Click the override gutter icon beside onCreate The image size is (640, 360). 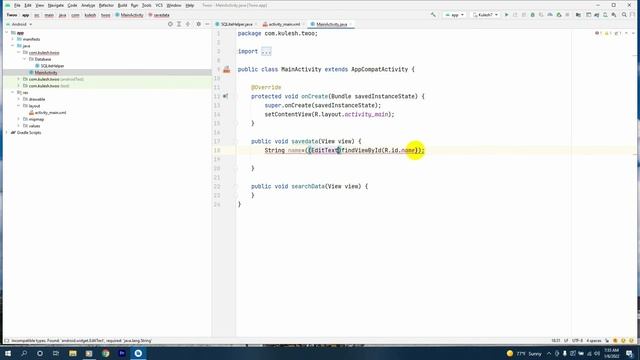tap(225, 96)
